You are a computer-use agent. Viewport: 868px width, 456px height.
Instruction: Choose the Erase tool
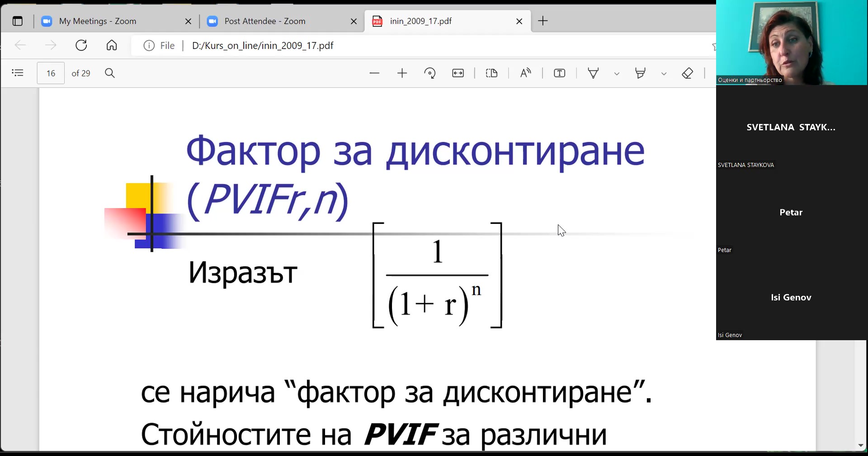(688, 73)
